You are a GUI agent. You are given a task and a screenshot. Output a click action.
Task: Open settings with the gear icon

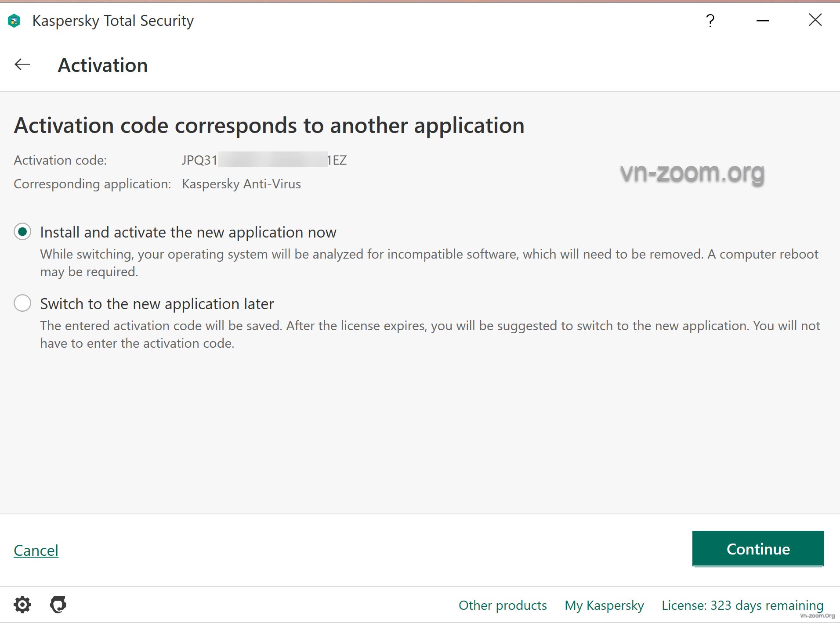tap(22, 605)
